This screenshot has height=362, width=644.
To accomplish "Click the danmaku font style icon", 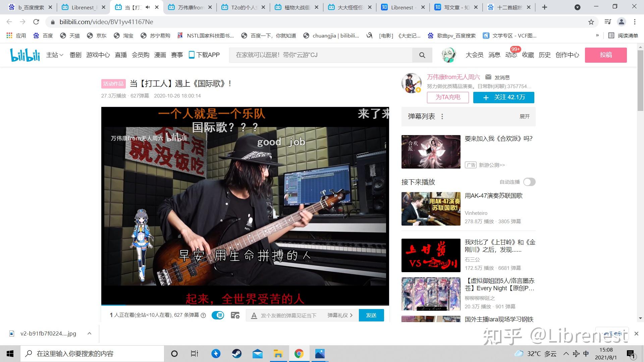I will (254, 315).
